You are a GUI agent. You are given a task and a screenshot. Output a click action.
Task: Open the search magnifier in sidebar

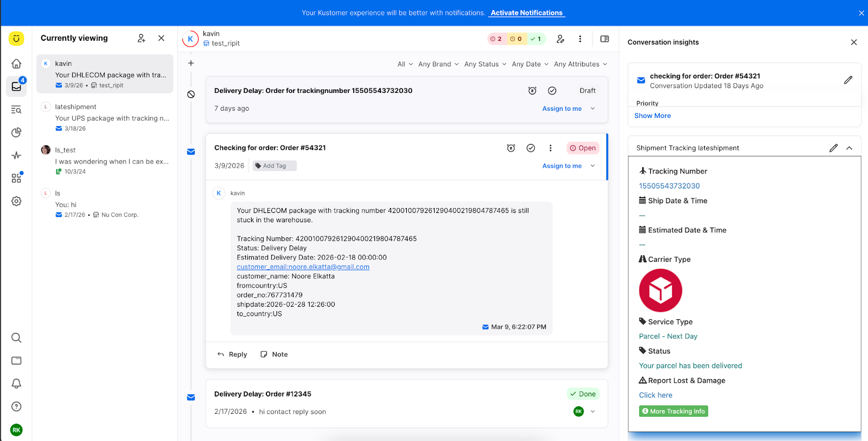coord(16,338)
